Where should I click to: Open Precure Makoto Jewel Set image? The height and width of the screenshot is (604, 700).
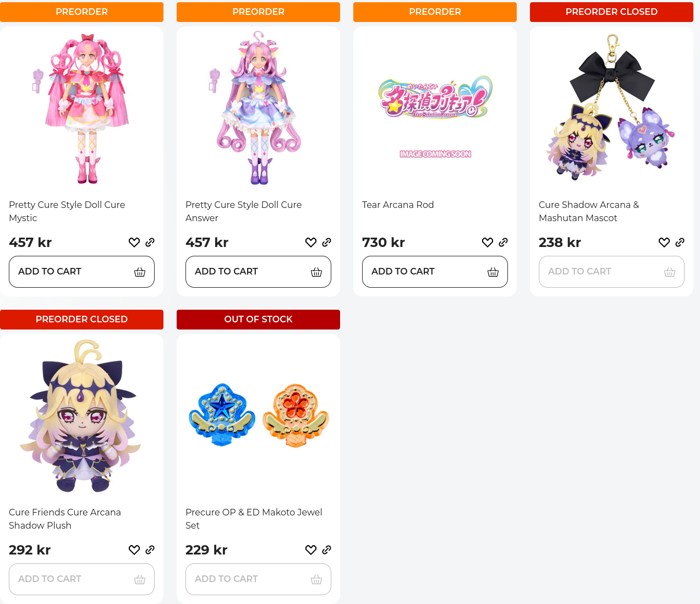(258, 415)
